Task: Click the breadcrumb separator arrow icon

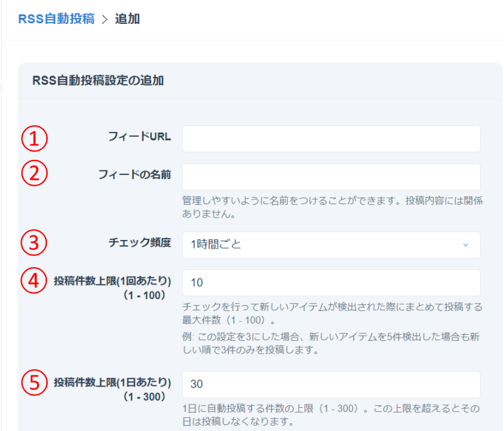Action: click(104, 19)
